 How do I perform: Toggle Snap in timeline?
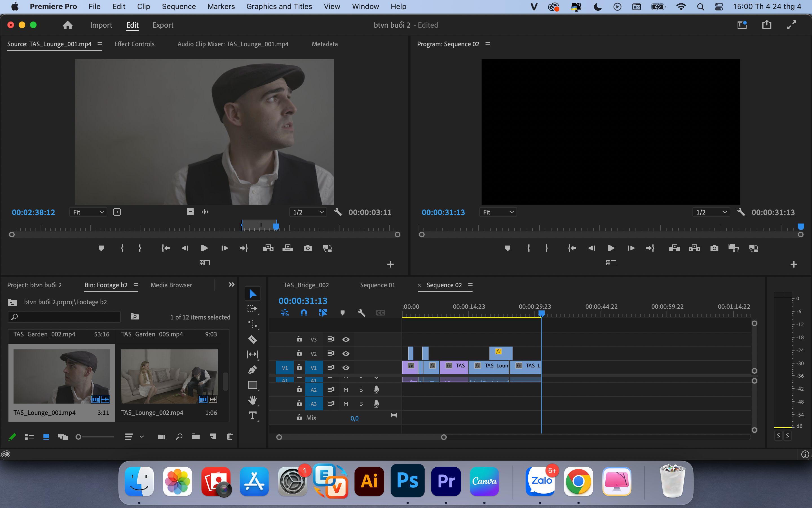304,313
